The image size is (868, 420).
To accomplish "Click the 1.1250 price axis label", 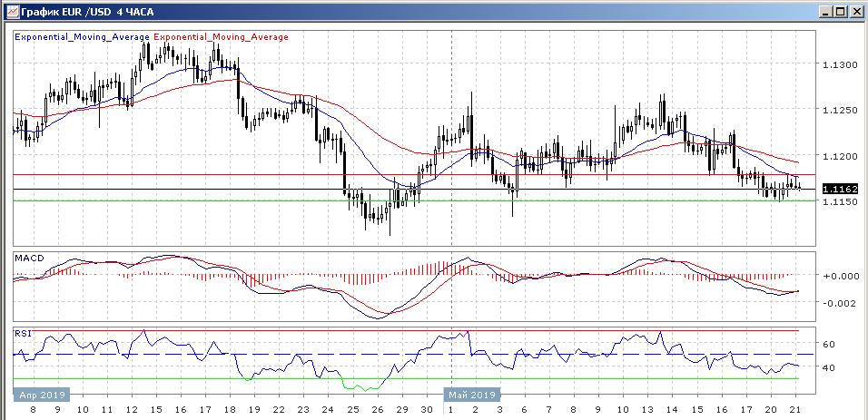I will tap(840, 111).
